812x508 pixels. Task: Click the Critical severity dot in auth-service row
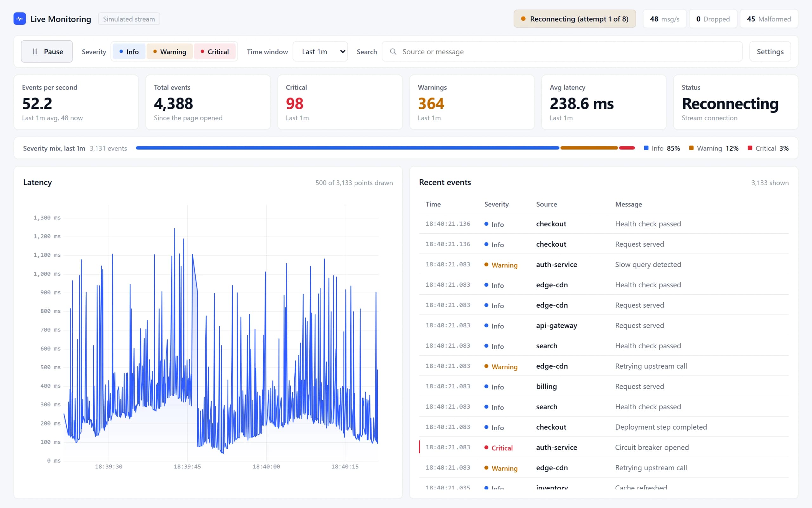(x=486, y=447)
